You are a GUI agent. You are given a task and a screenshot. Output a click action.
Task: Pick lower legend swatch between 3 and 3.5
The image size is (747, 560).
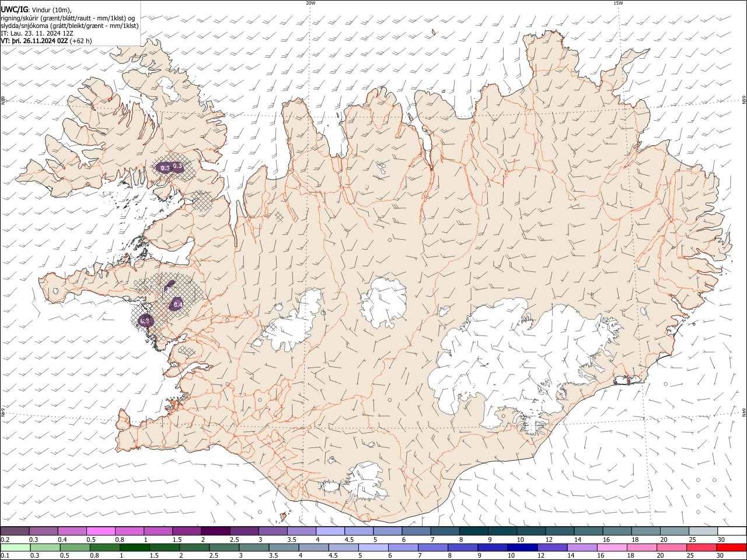pos(253,548)
